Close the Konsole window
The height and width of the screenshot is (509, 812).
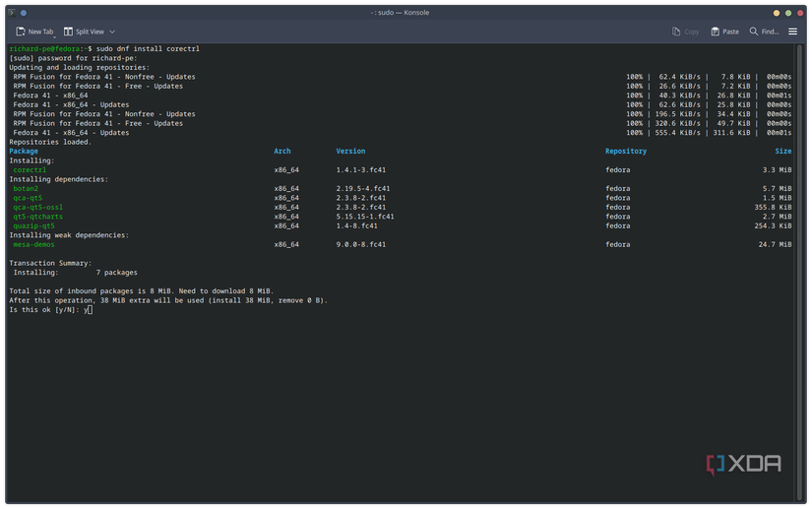[x=799, y=13]
